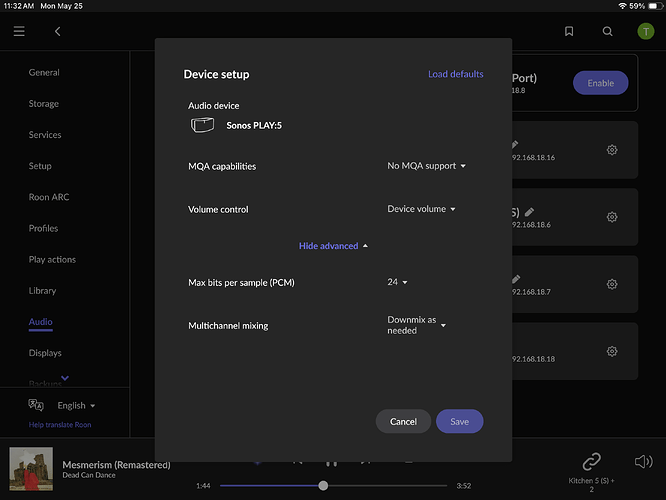
Task: Open settings gear for device 92.168.18.18
Action: (612, 351)
